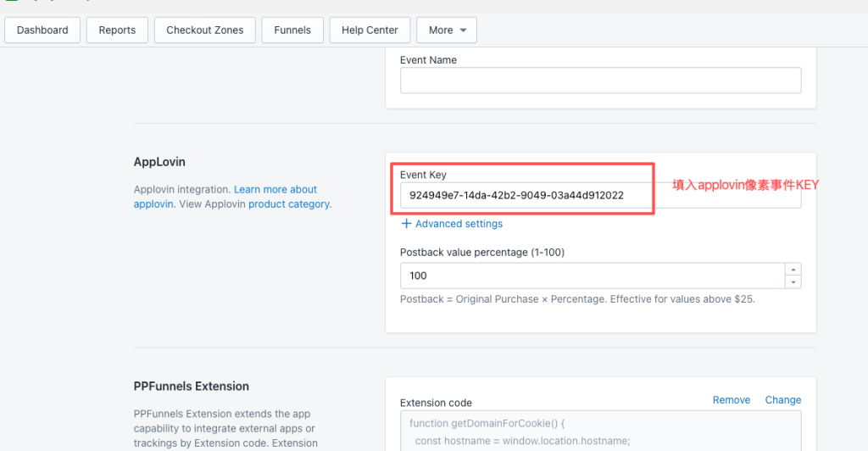Decrease the postback percentage with the down arrow
The width and height of the screenshot is (868, 451).
(793, 281)
